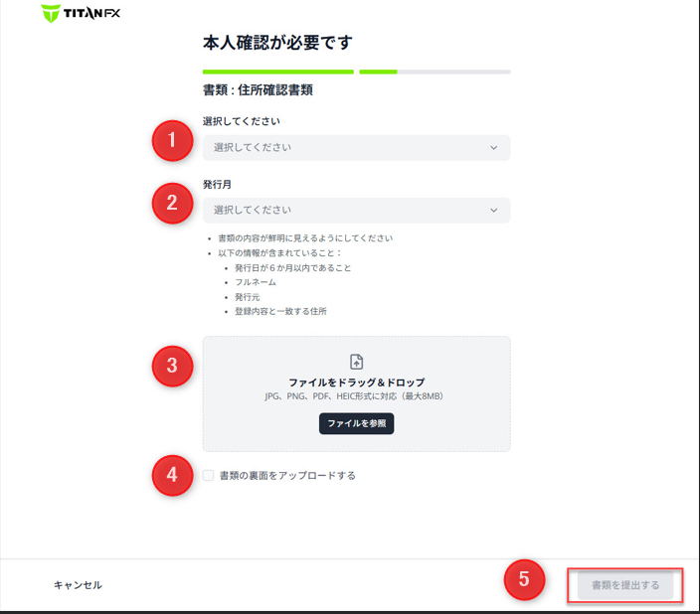Submit with the 書類を提出する button
Image resolution: width=700 pixels, height=614 pixels.
(625, 585)
